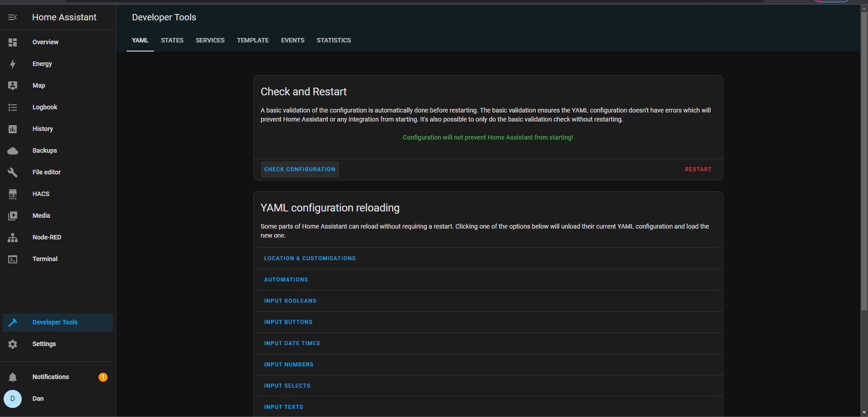
Task: Click the Terminal console icon
Action: pyautogui.click(x=13, y=259)
